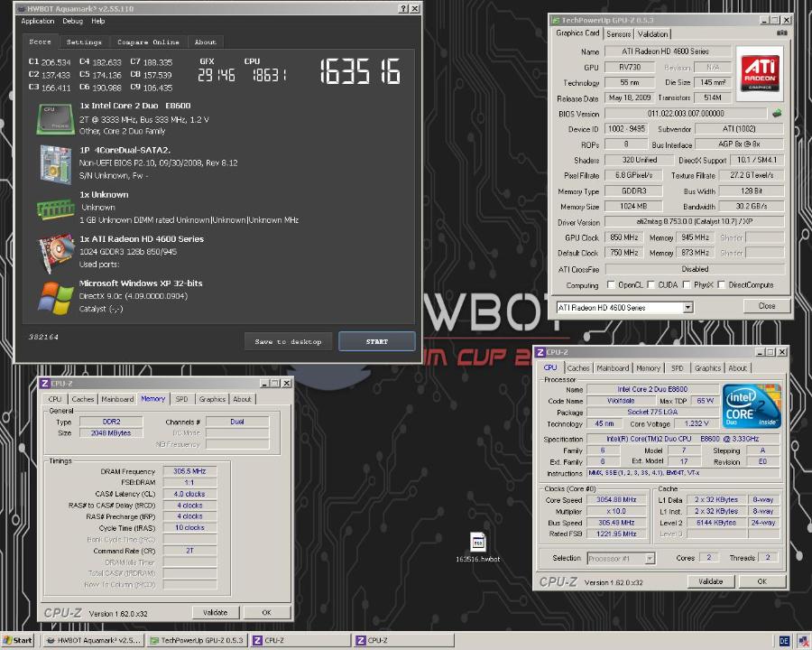The image size is (812, 650).
Task: Click the CPU-Z processor window title icon
Action: click(x=540, y=352)
